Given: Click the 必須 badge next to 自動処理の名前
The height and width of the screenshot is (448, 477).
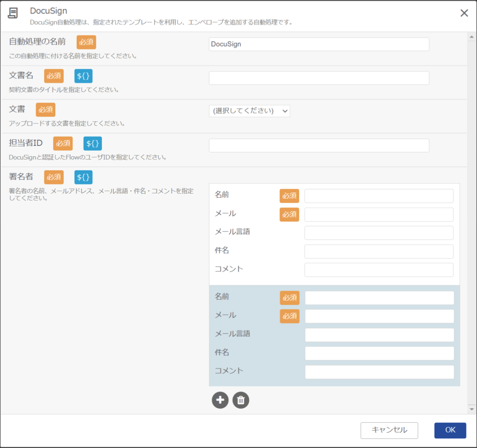Looking at the screenshot, I should coord(86,42).
